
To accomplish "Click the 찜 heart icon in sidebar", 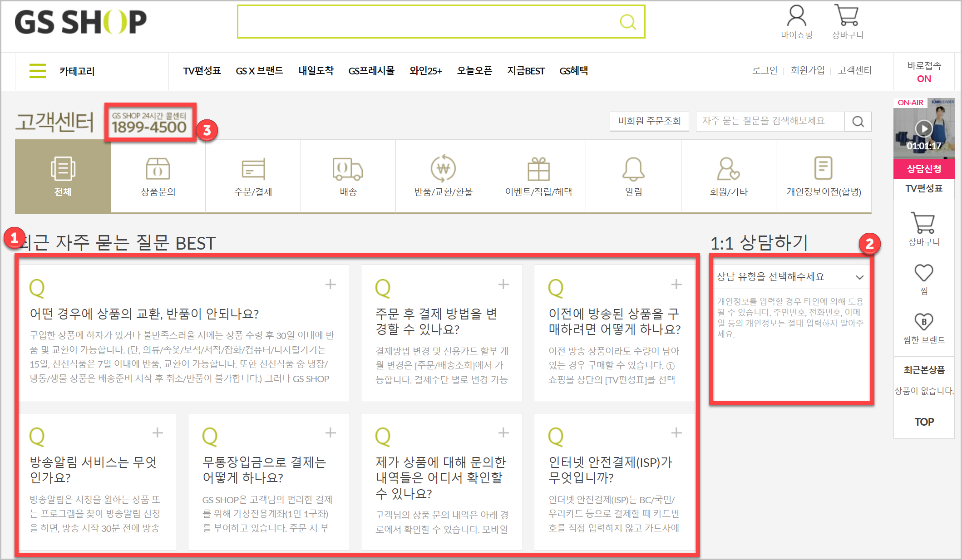I will [x=923, y=274].
